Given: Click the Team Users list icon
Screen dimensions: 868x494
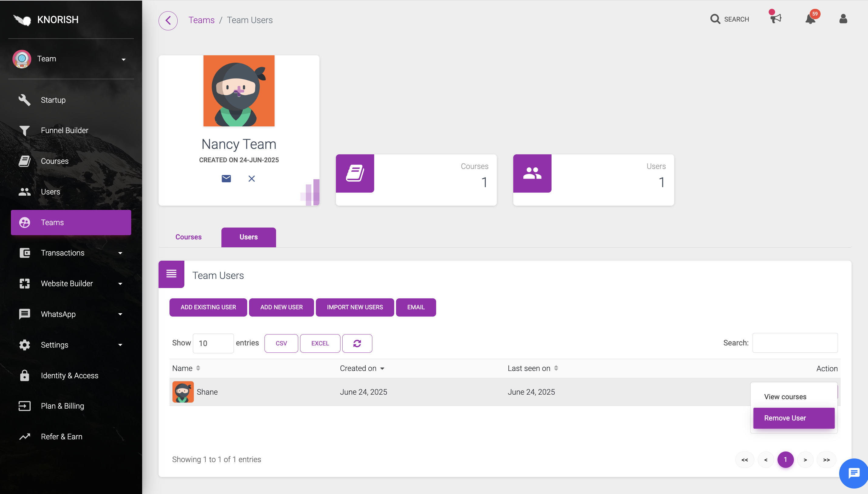Looking at the screenshot, I should click(171, 274).
